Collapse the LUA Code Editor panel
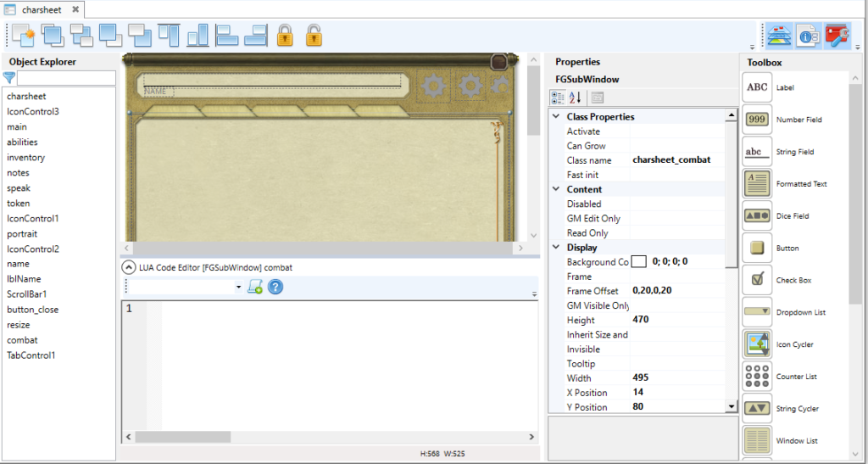The image size is (868, 464). point(128,267)
